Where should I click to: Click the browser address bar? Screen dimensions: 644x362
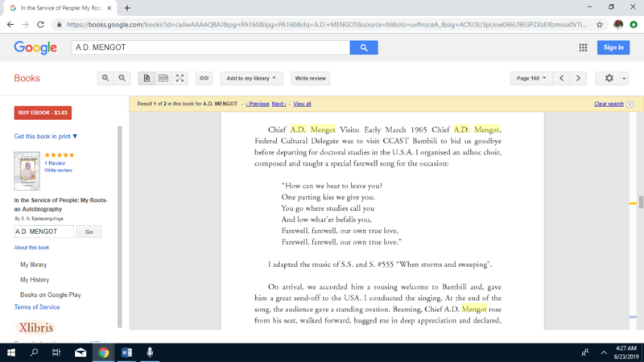pyautogui.click(x=327, y=25)
